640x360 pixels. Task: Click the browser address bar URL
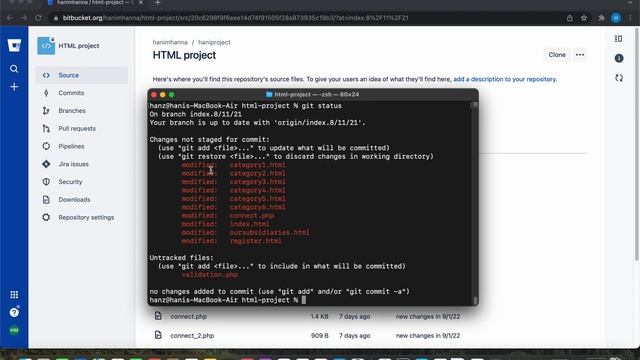tap(236, 18)
